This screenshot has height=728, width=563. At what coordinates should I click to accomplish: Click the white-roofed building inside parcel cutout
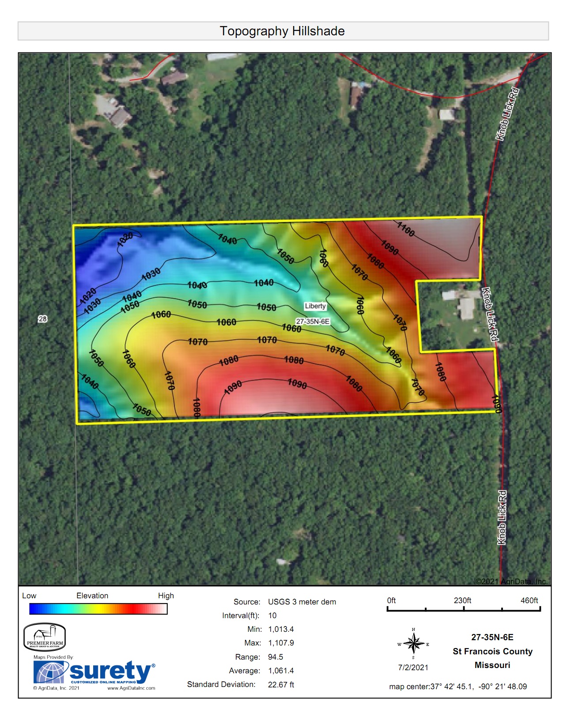[x=466, y=308]
